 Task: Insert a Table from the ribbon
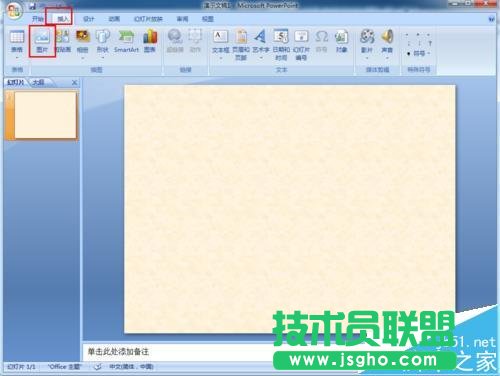(x=17, y=41)
